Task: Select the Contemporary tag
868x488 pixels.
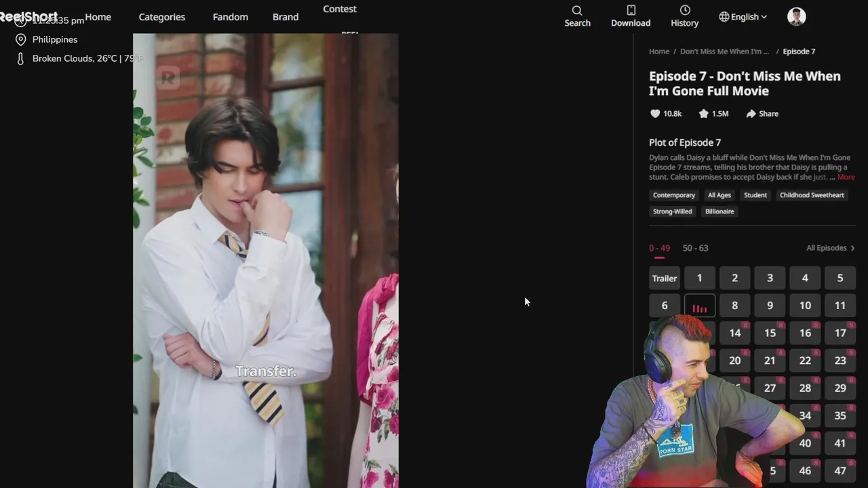Action: coord(673,195)
